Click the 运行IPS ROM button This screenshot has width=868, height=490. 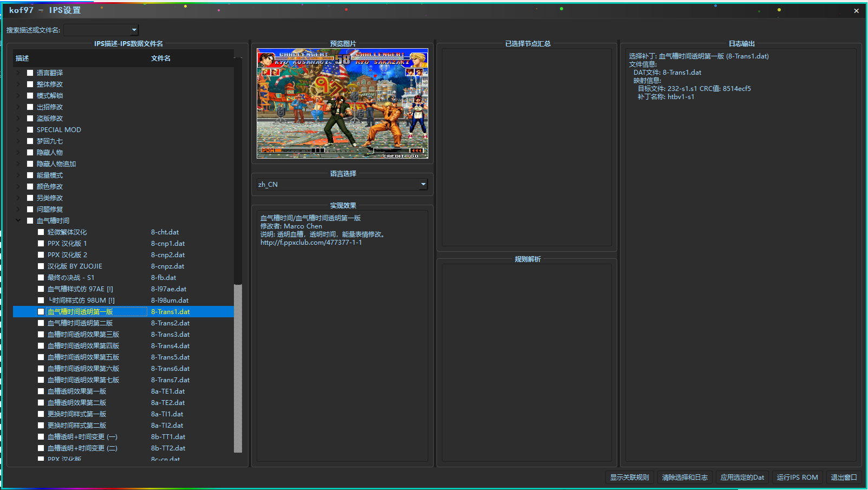click(x=798, y=477)
